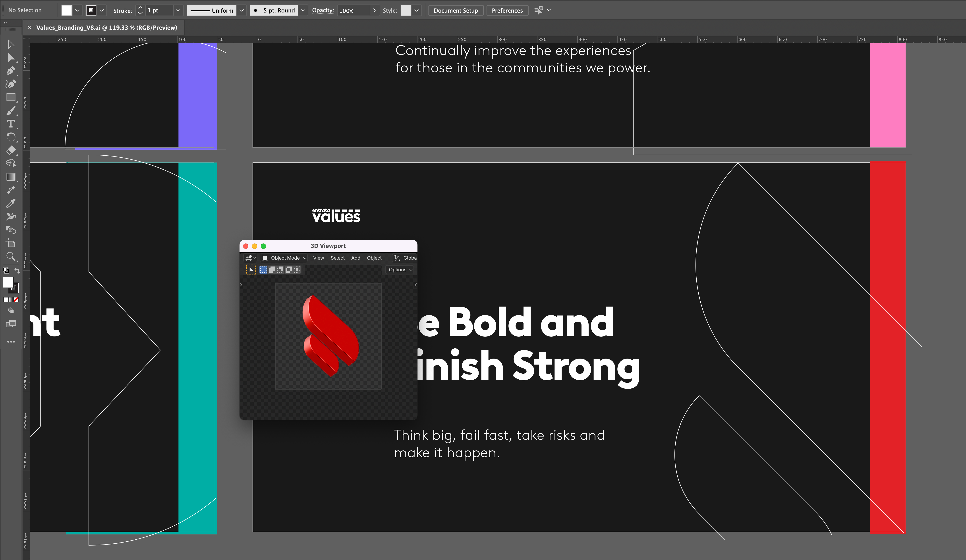Select the Paintbrush tool
Screen dimensions: 966x560
pos(11,110)
